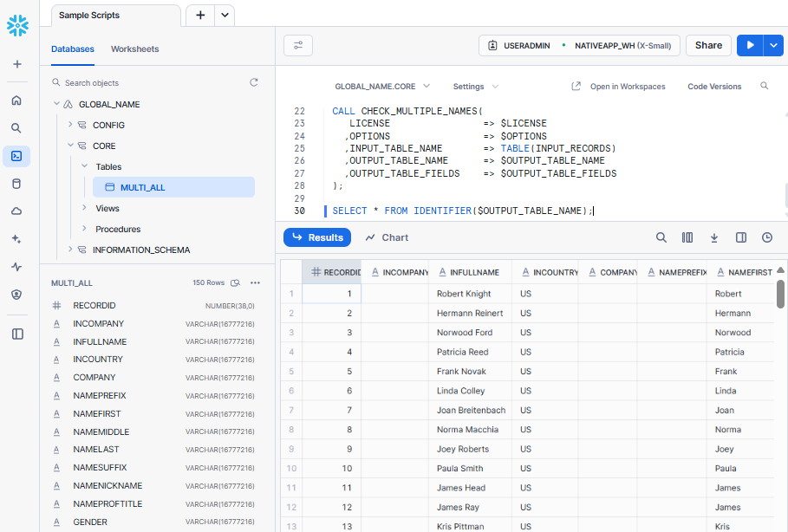
Task: Click the Search objects field
Action: tap(151, 83)
